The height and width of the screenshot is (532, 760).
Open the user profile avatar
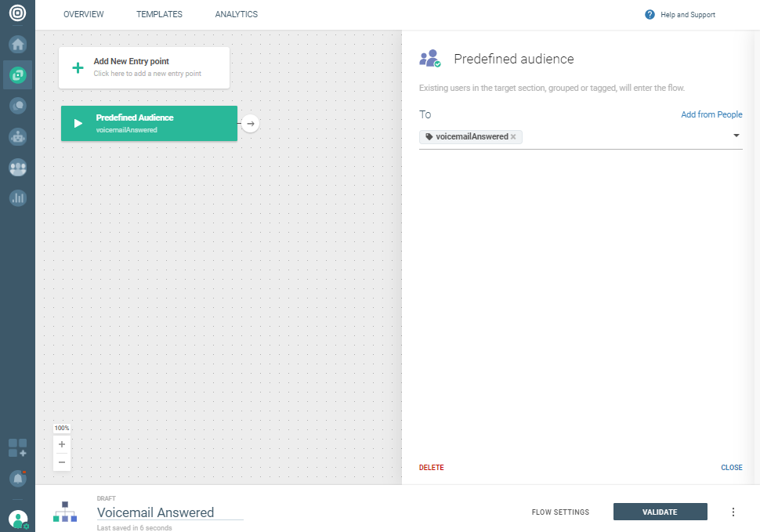point(17,519)
